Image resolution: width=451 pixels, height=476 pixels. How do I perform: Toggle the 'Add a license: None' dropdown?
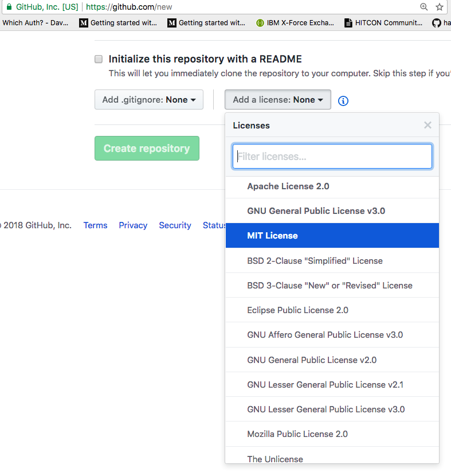pyautogui.click(x=278, y=100)
